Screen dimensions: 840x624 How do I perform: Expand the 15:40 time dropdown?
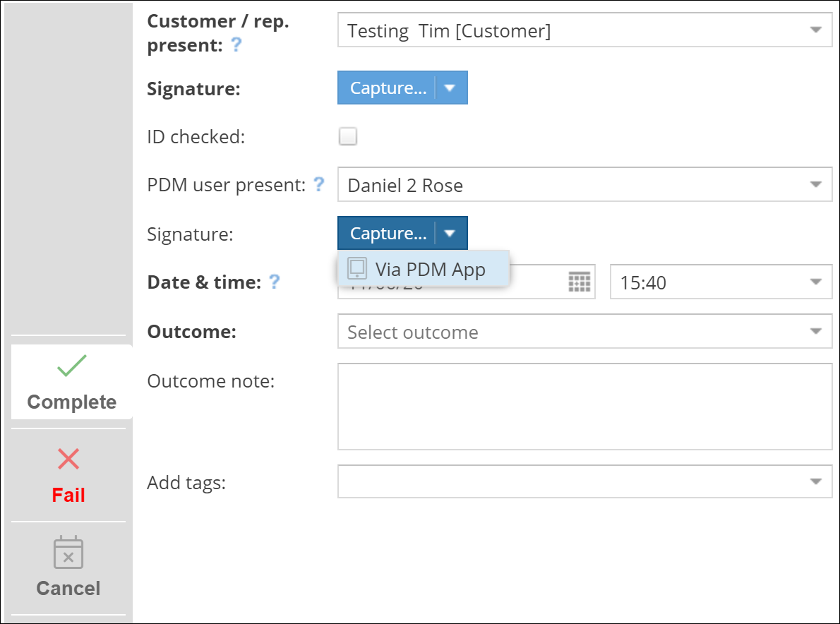pos(815,282)
